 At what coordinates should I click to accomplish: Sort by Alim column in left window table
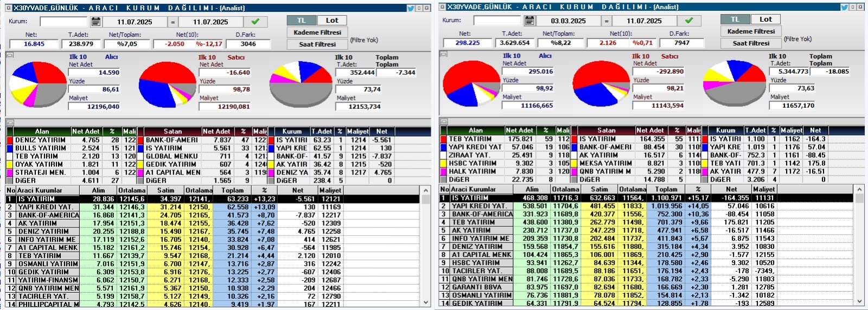(x=98, y=190)
